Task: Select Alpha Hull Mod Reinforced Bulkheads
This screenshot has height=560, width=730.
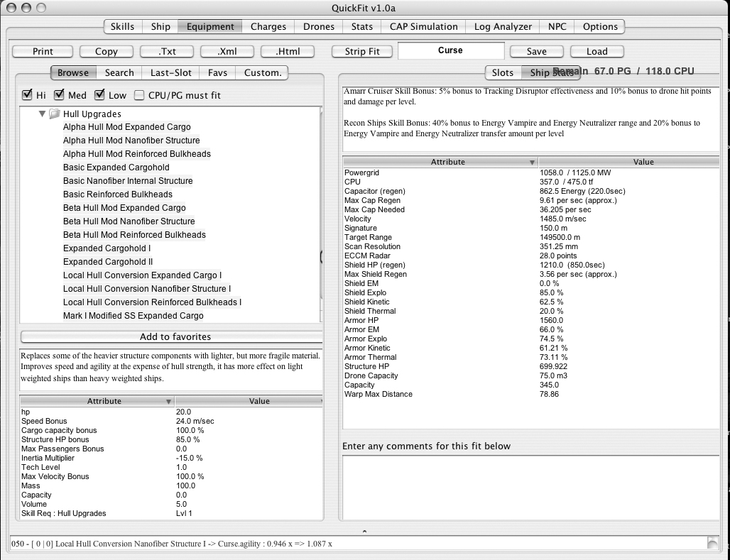Action: pos(137,154)
